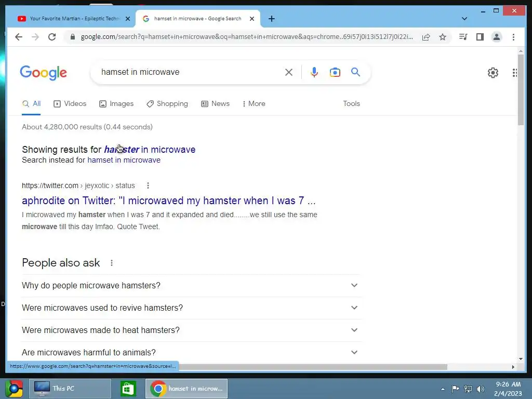The width and height of the screenshot is (532, 399).
Task: Reload the current page
Action: pyautogui.click(x=52, y=37)
